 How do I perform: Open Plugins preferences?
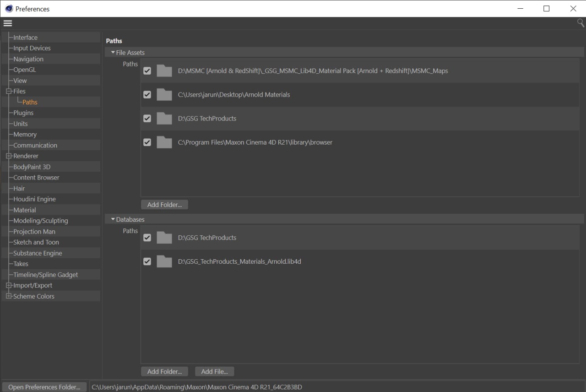point(23,113)
